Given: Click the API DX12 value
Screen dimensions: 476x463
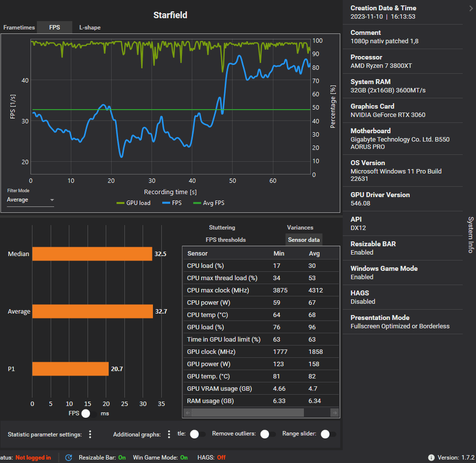Looking at the screenshot, I should click(358, 228).
